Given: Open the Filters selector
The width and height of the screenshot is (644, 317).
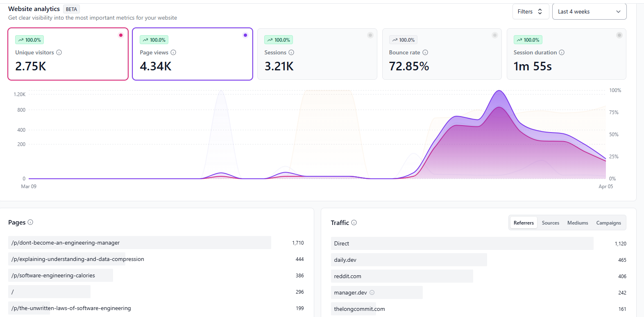Looking at the screenshot, I should click(x=531, y=11).
